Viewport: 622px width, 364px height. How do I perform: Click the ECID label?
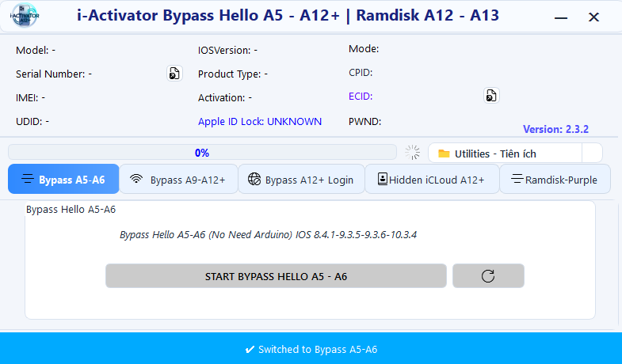[x=361, y=97]
